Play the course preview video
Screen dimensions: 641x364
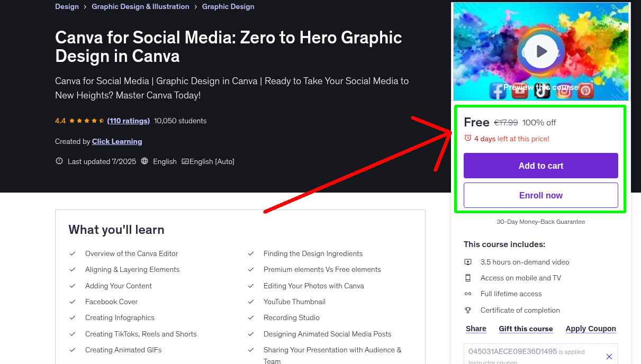point(540,51)
